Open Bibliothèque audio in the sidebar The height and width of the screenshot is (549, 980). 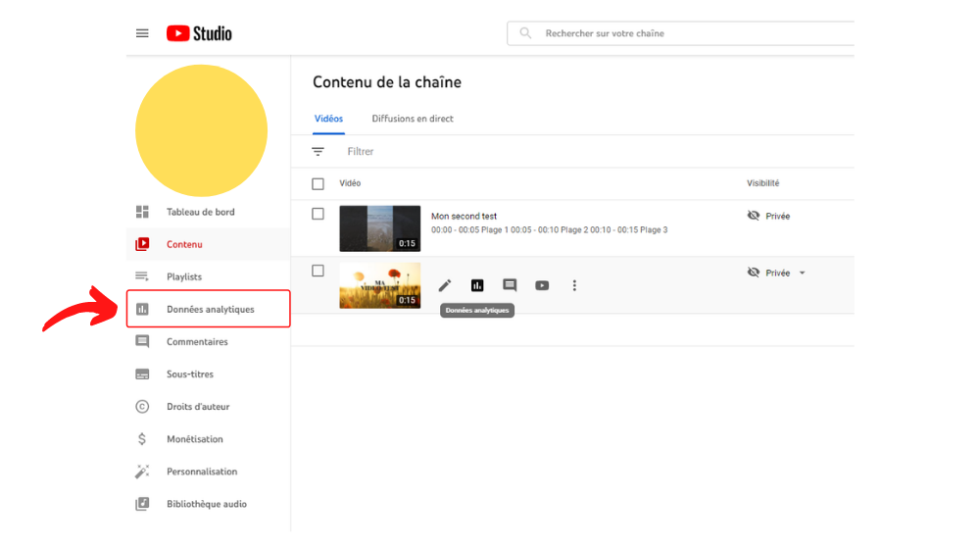[208, 504]
